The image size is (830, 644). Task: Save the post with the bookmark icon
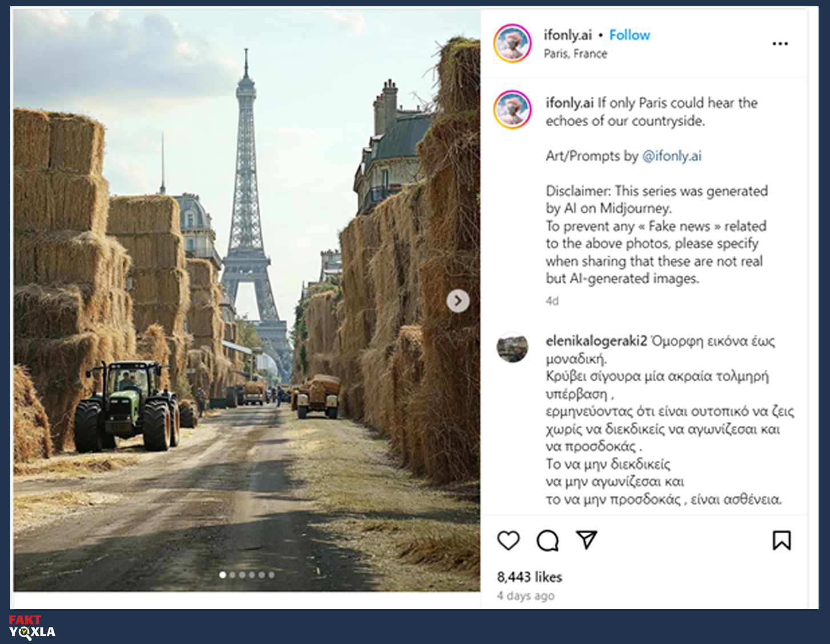781,540
